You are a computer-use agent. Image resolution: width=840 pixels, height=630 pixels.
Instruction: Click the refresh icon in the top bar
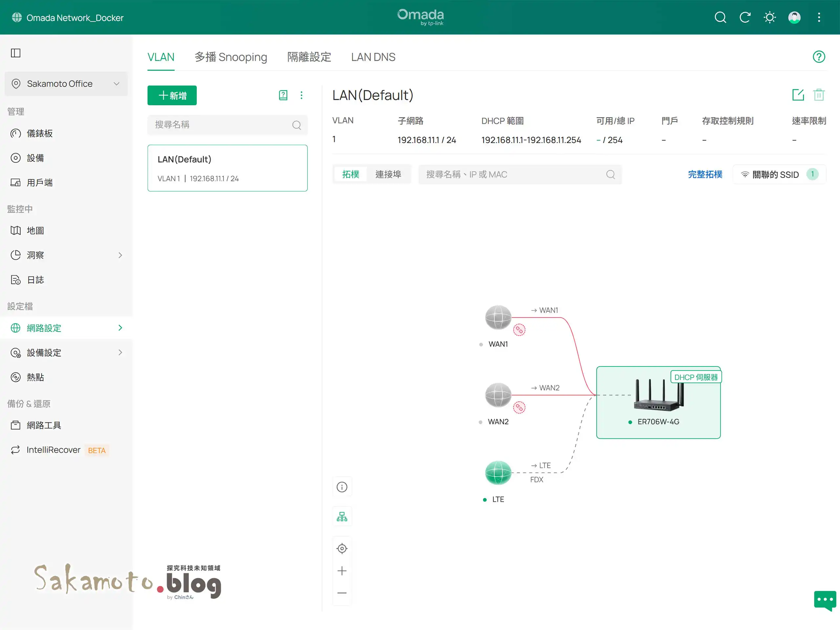pos(745,17)
